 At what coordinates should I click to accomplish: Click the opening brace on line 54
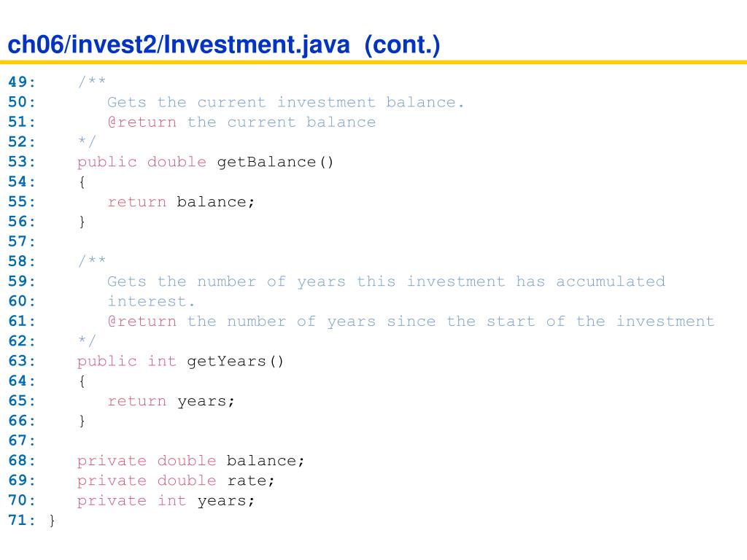coord(82,182)
